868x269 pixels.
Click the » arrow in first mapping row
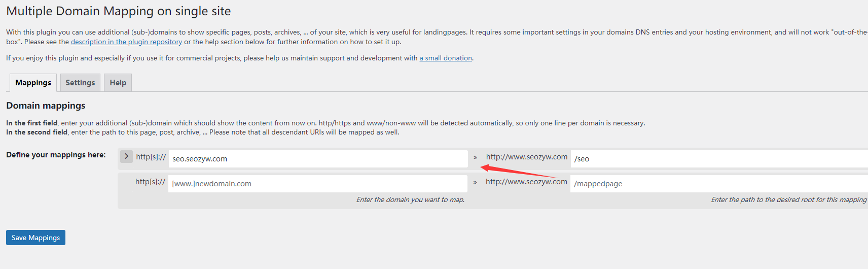(476, 157)
